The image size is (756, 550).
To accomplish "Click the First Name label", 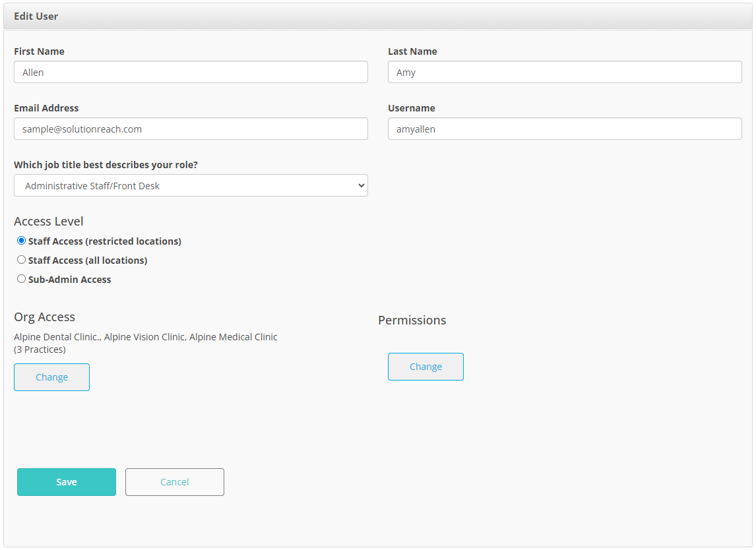I will 39,51.
